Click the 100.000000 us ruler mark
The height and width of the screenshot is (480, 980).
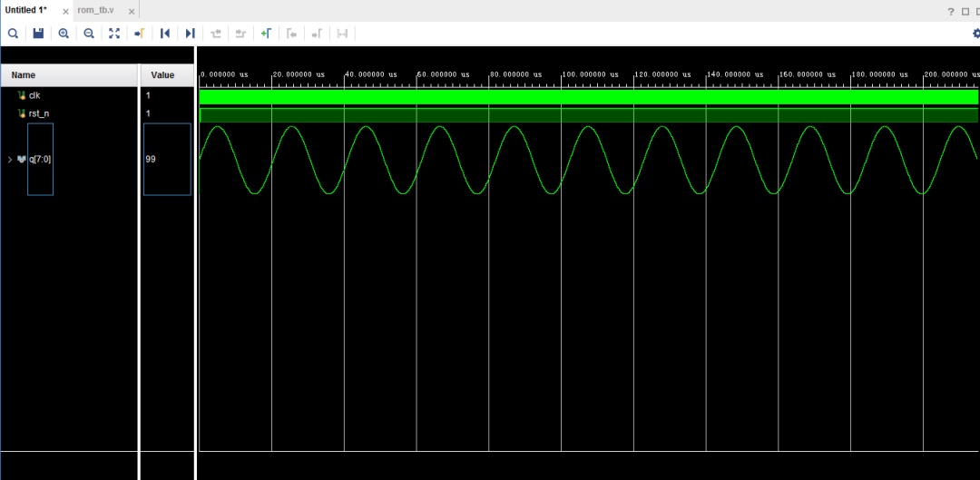(590, 74)
